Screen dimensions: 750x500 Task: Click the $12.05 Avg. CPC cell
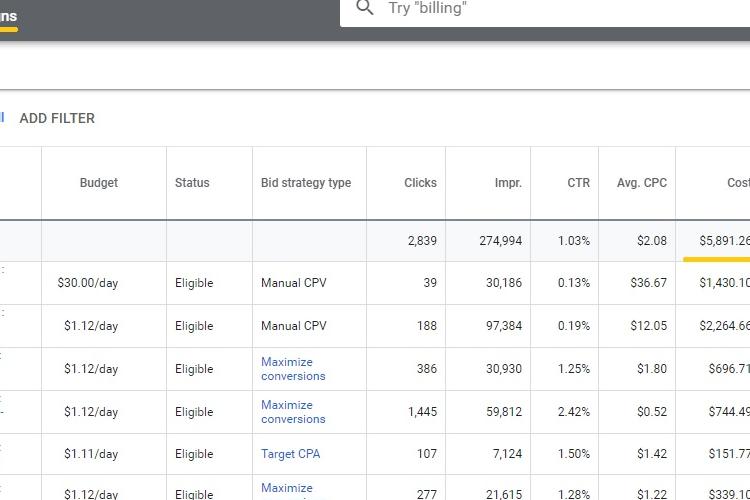[648, 326]
